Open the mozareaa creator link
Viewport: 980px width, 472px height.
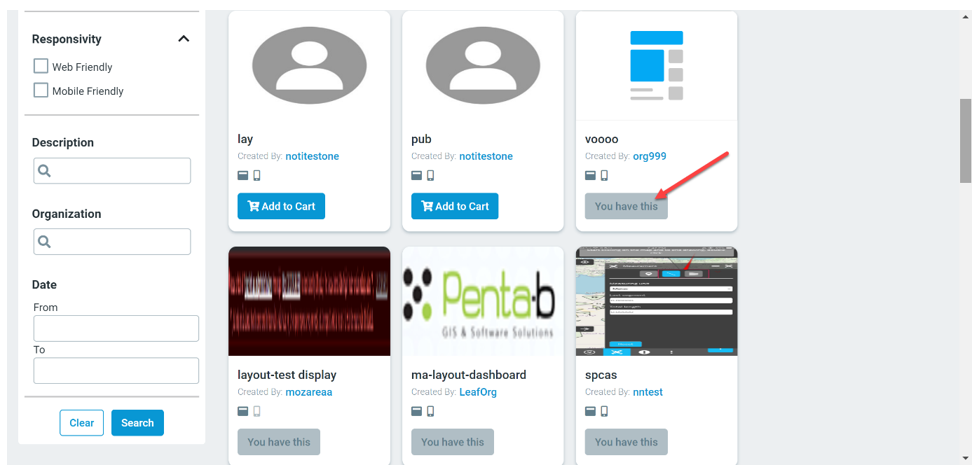click(309, 392)
